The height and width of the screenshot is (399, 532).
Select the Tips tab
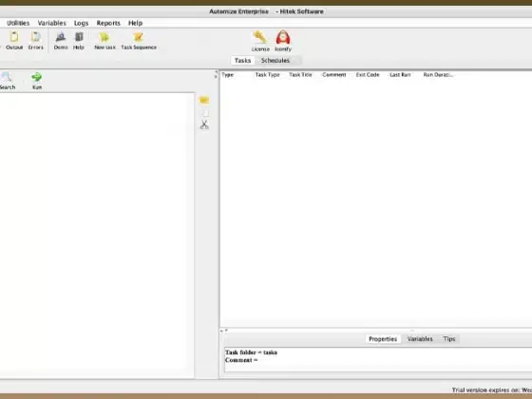pos(448,339)
